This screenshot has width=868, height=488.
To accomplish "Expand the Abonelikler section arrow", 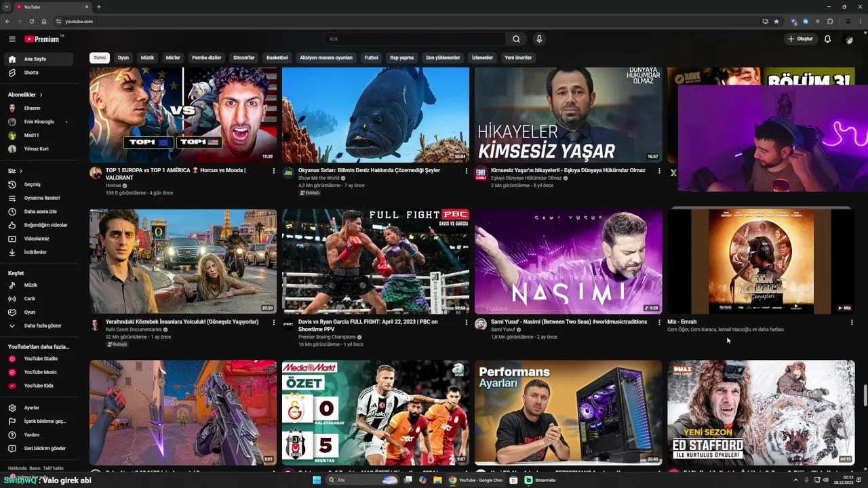I will 41,95.
